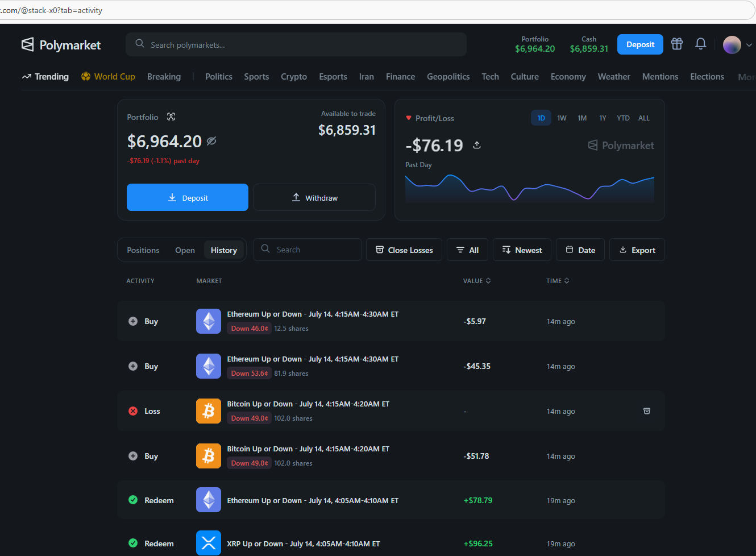Click the Withdraw button
This screenshot has width=756, height=556.
(314, 197)
